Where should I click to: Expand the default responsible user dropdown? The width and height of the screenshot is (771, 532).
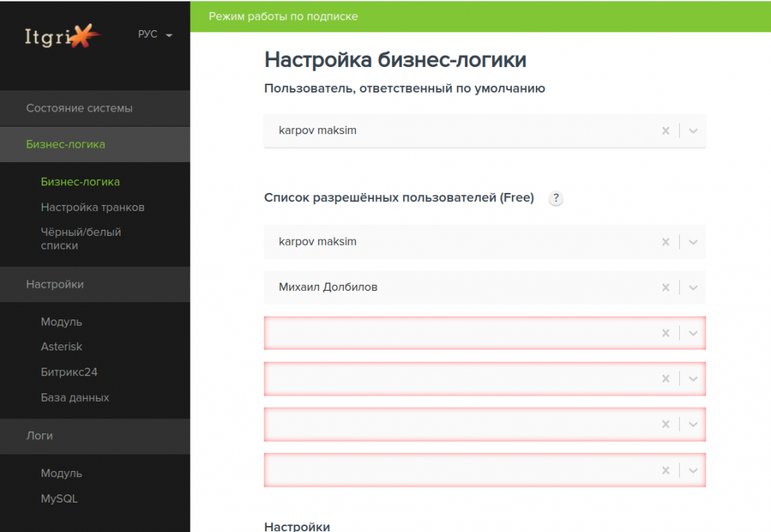coord(693,130)
